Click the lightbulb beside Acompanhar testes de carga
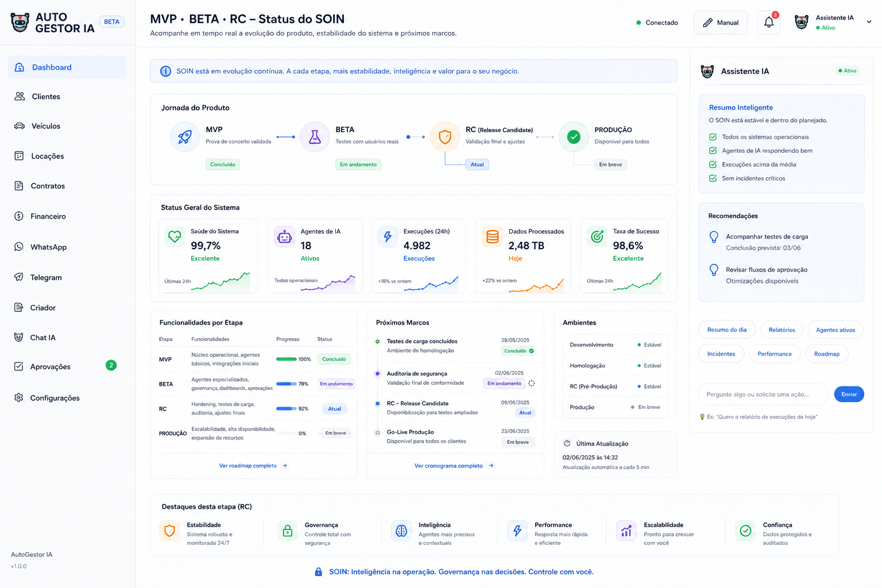 click(x=714, y=237)
